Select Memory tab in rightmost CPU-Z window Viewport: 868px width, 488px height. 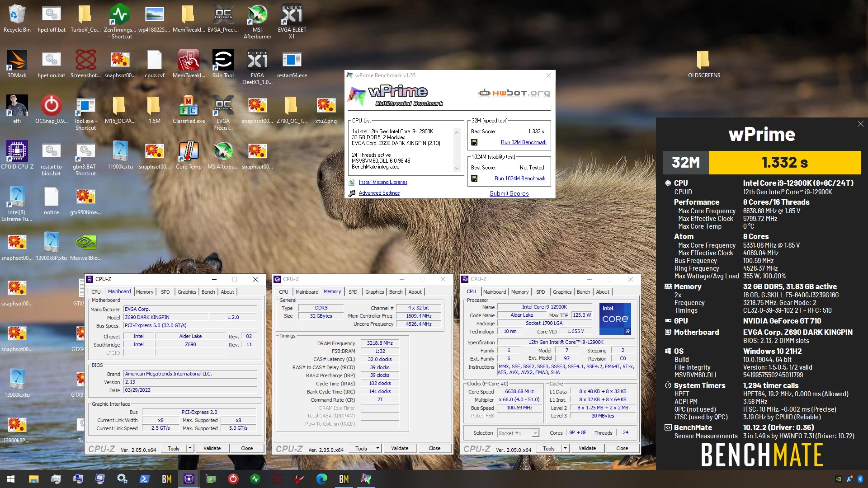pos(520,292)
